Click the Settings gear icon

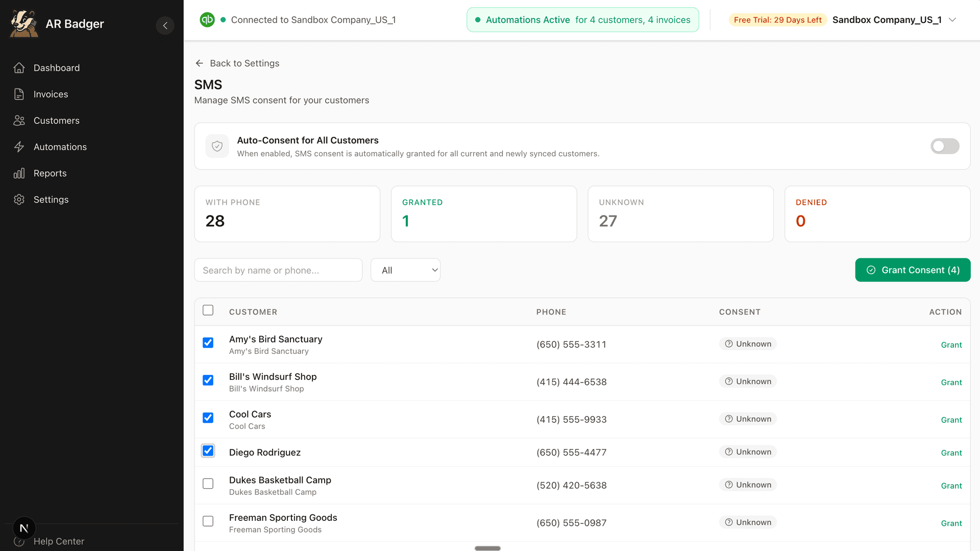point(19,199)
